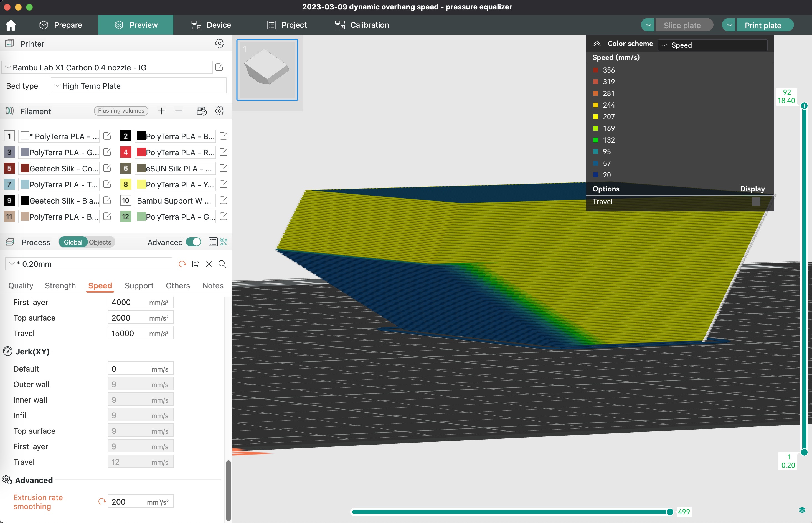Switch to the Support settings tab
The width and height of the screenshot is (812, 523).
click(139, 286)
